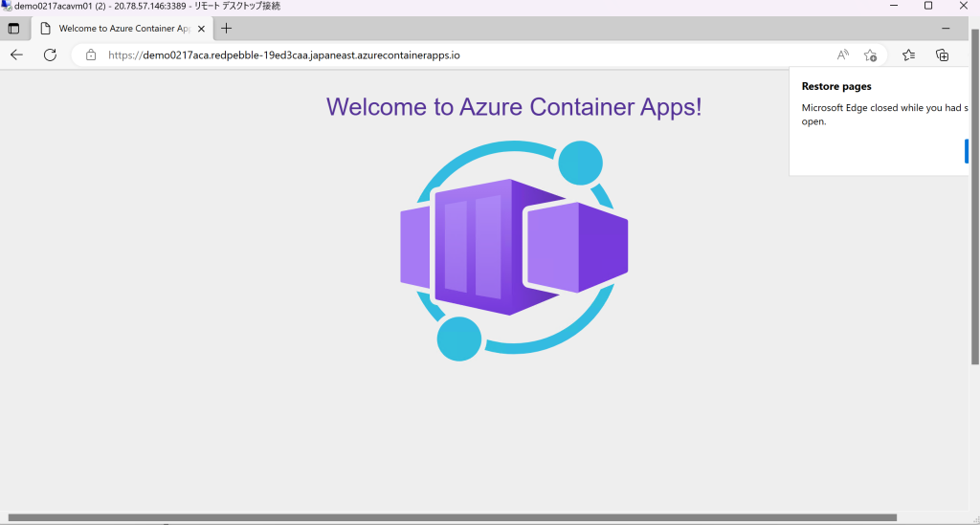Close the remote desktop connection window
The height and width of the screenshot is (525, 980).
(x=963, y=6)
